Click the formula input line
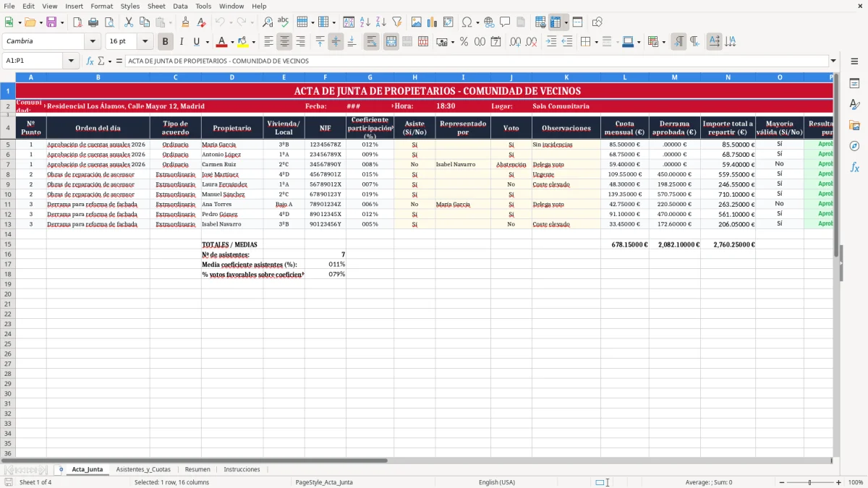868x488 pixels. [x=476, y=61]
